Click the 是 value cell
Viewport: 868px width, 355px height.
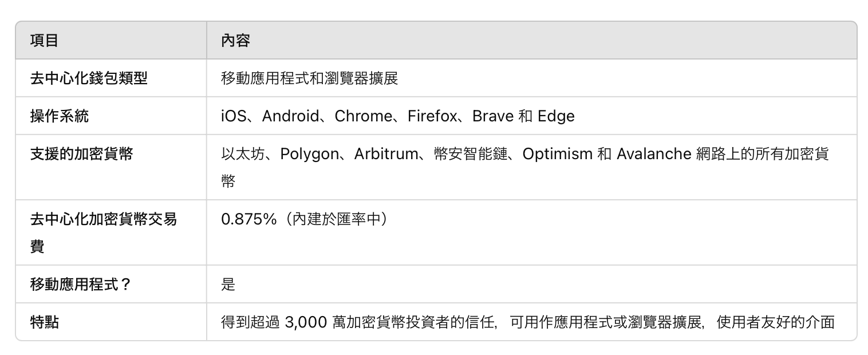pyautogui.click(x=228, y=284)
